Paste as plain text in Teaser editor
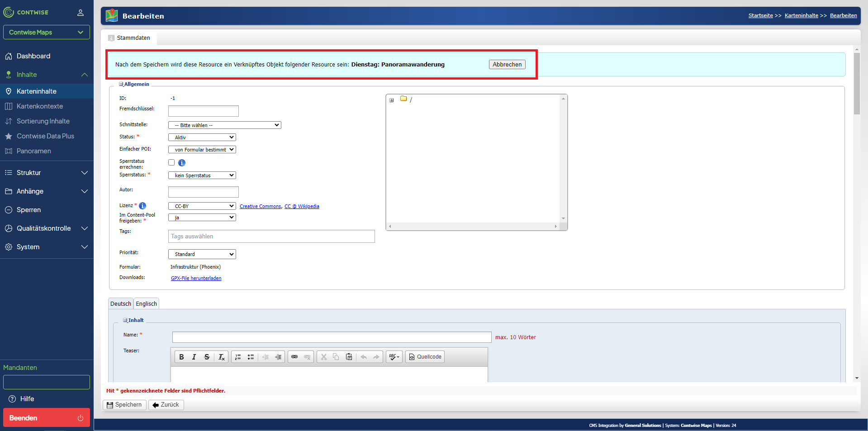868x431 pixels. point(349,357)
